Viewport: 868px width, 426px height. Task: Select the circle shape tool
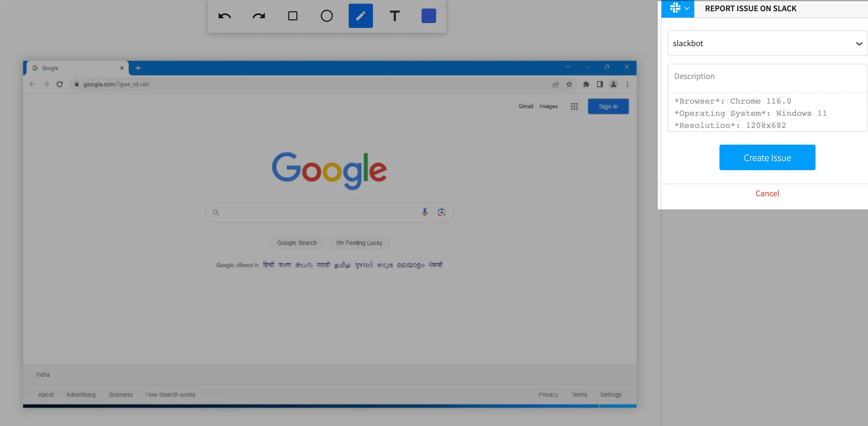[x=326, y=16]
